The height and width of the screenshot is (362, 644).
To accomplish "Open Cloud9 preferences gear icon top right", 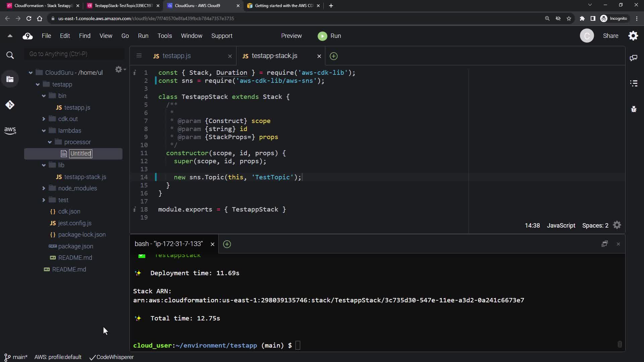I will 633,36.
